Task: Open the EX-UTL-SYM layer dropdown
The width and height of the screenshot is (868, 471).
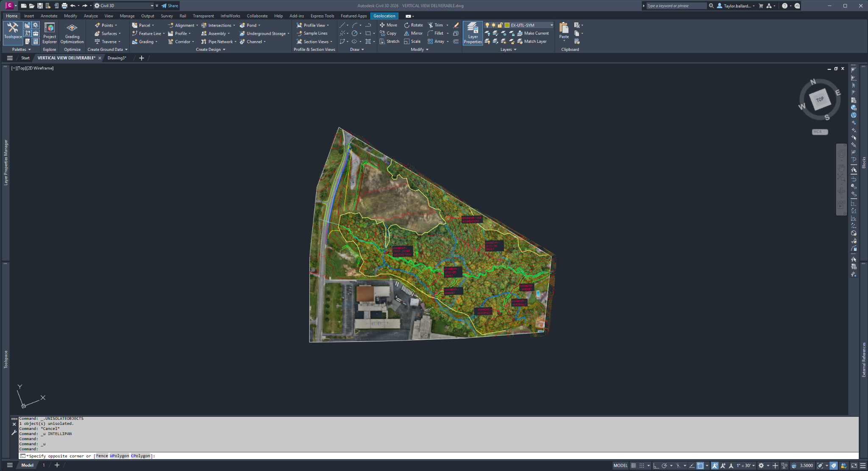Action: [x=551, y=25]
